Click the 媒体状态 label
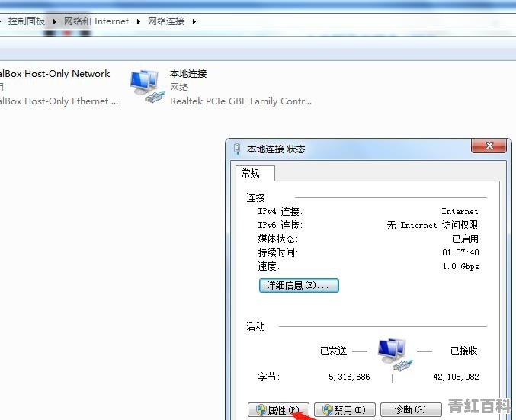 click(277, 239)
